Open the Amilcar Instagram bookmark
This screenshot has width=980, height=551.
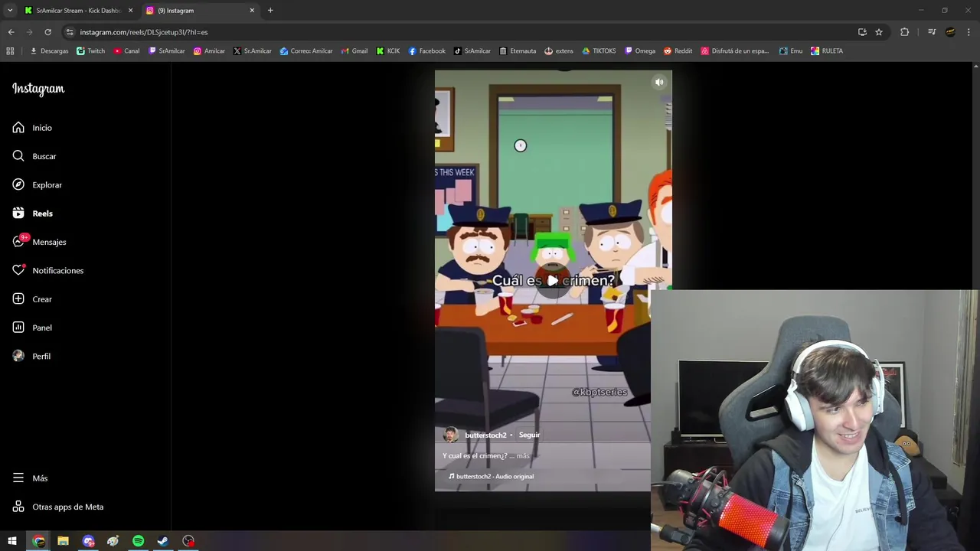[209, 51]
